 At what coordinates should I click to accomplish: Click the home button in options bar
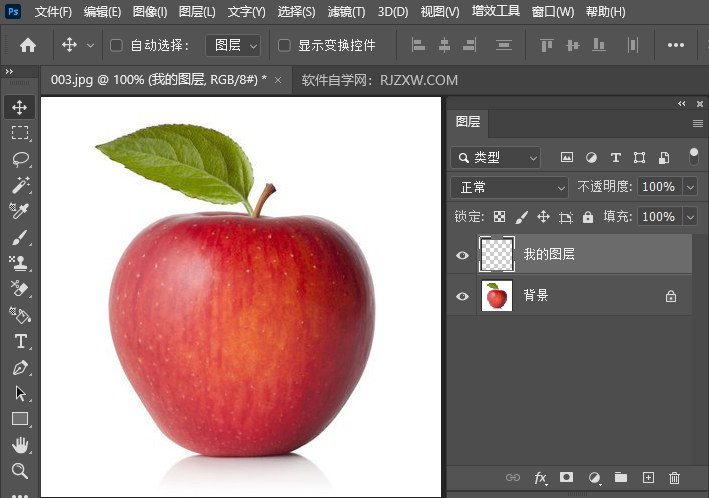[28, 45]
